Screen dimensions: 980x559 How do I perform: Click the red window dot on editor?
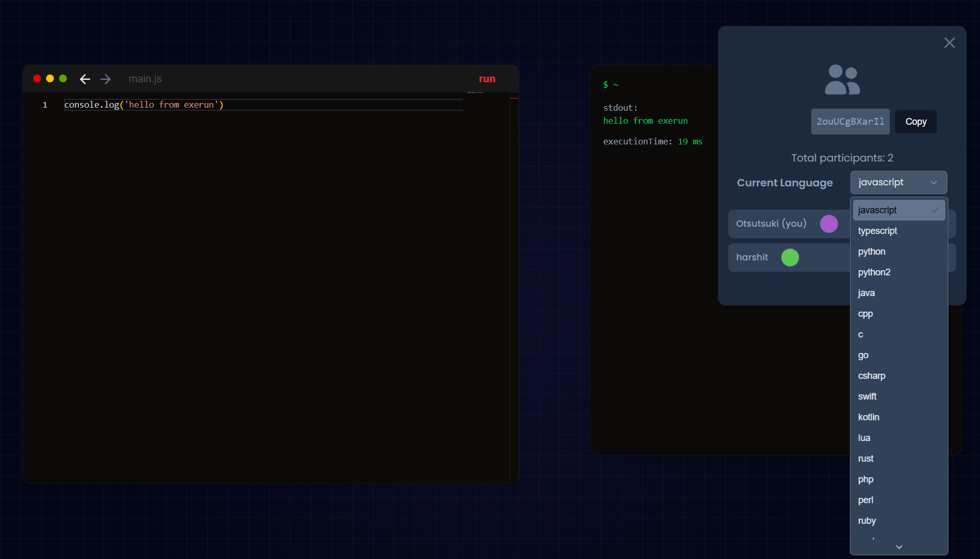coord(37,79)
